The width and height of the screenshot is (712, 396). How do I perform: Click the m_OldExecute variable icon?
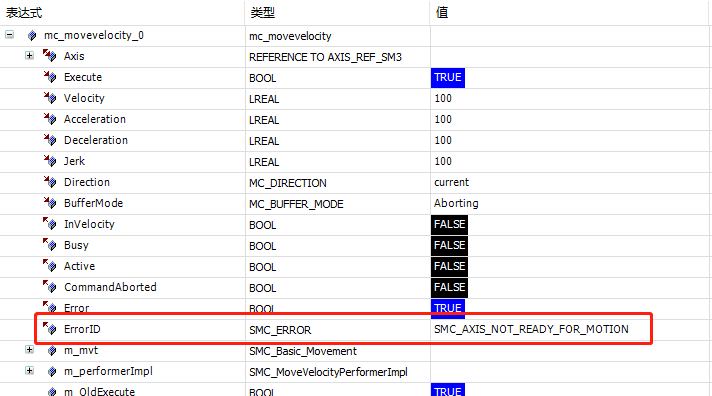coord(52,391)
